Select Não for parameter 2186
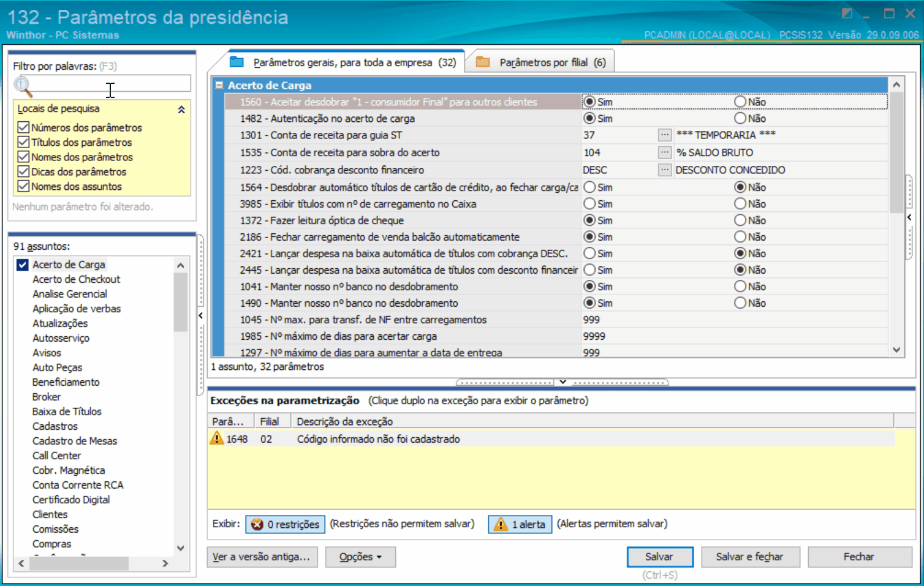Screen dimensions: 924x586 tap(740, 236)
